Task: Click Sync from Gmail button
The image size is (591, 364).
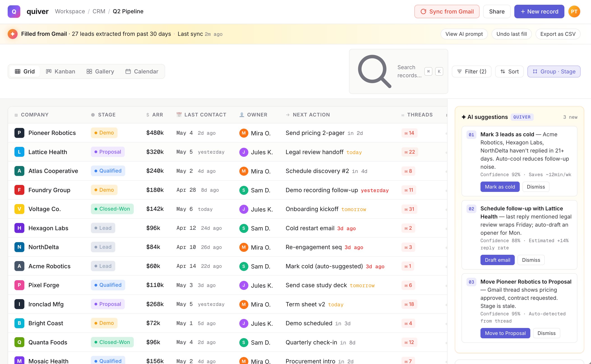Action: tap(447, 11)
